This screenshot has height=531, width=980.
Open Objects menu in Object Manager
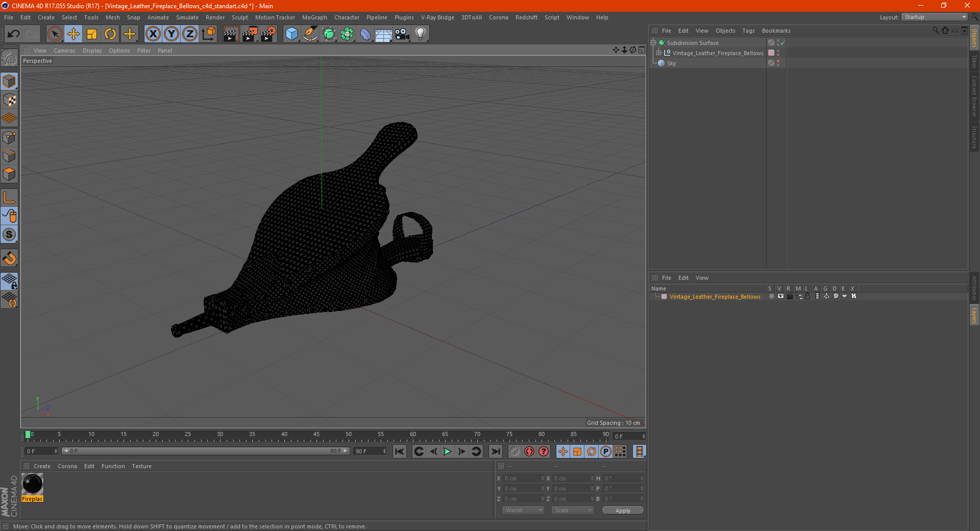(725, 31)
